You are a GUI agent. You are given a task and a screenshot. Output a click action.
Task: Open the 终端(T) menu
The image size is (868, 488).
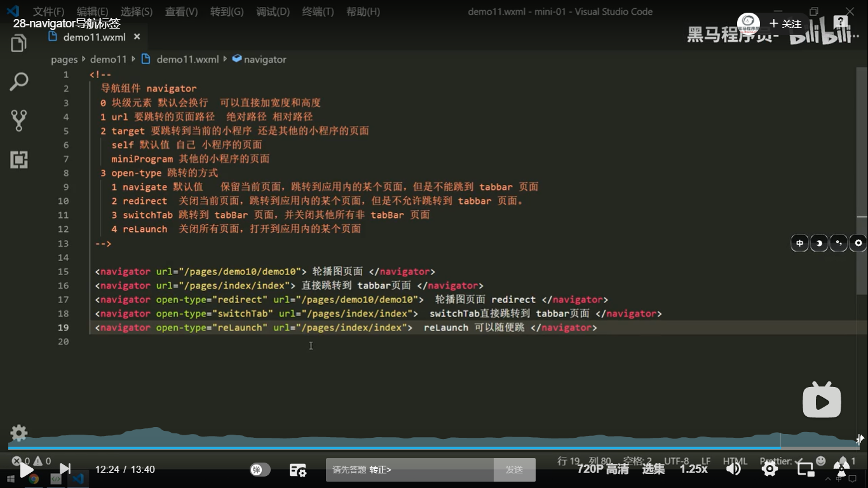[318, 11]
